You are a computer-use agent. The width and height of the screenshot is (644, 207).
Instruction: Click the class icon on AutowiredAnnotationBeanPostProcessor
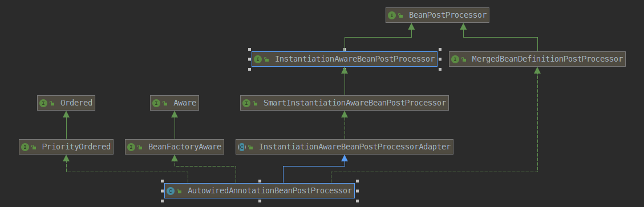(x=171, y=191)
